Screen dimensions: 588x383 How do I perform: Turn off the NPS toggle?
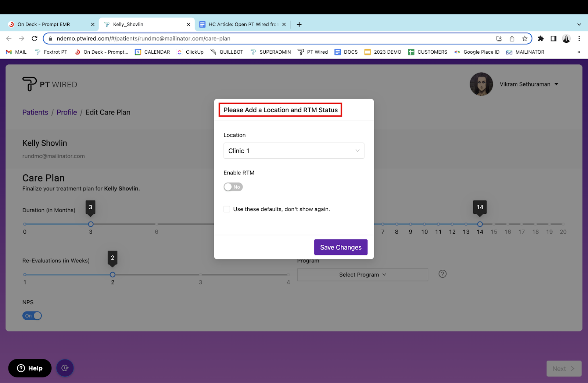point(32,316)
